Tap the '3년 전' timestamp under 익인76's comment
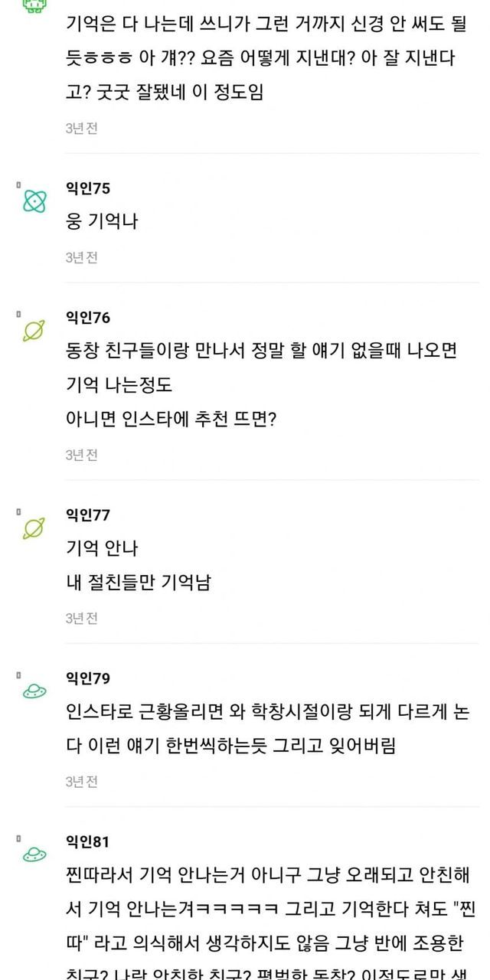 (x=81, y=455)
